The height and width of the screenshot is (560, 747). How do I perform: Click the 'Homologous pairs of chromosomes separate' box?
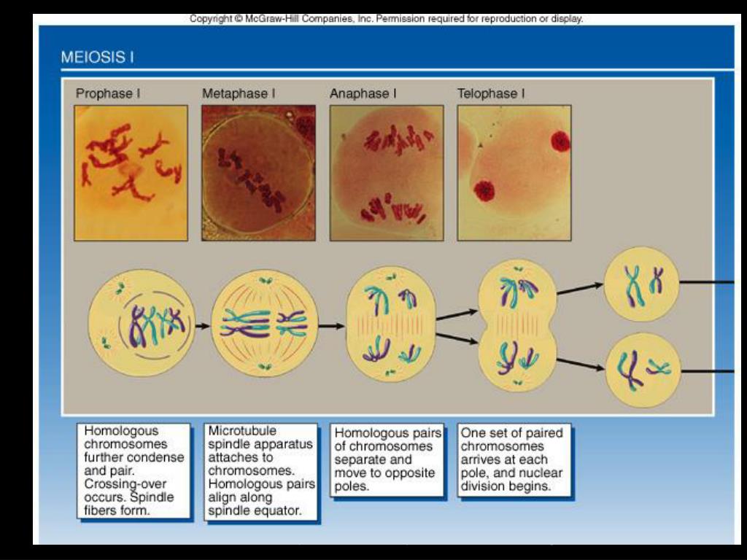[x=387, y=460]
